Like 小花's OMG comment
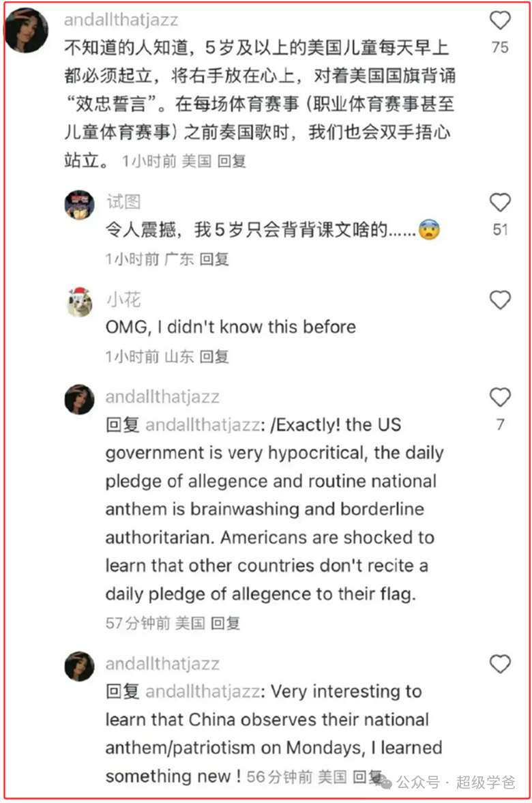The image size is (532, 803). pos(500,300)
